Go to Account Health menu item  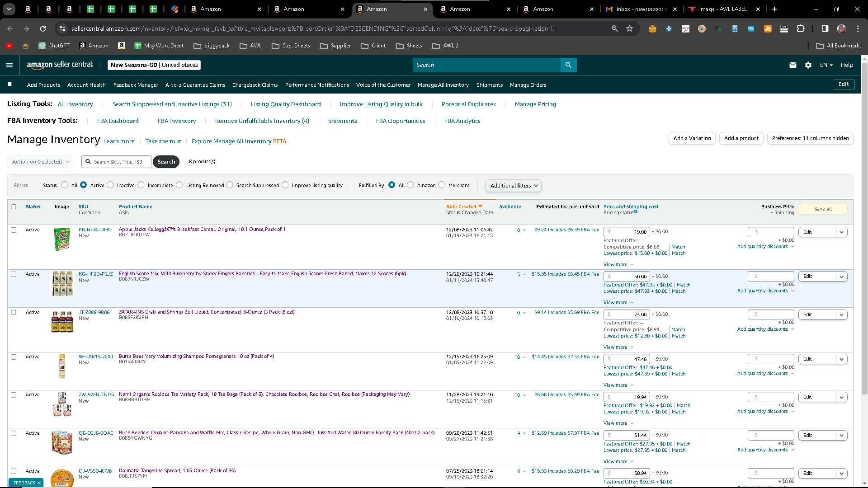pyautogui.click(x=86, y=85)
